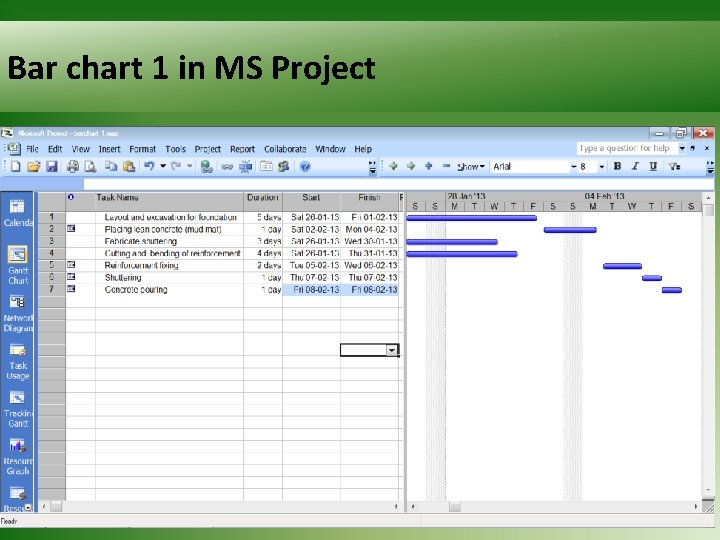Open the Insert menu

coord(109,149)
